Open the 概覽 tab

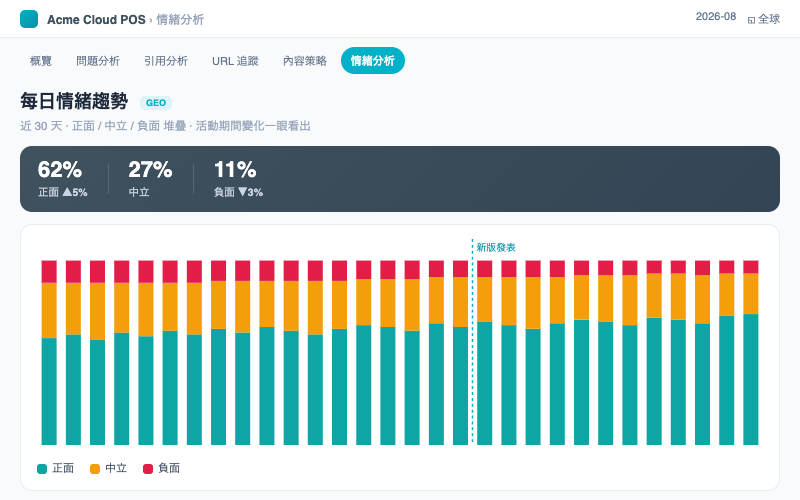click(41, 61)
